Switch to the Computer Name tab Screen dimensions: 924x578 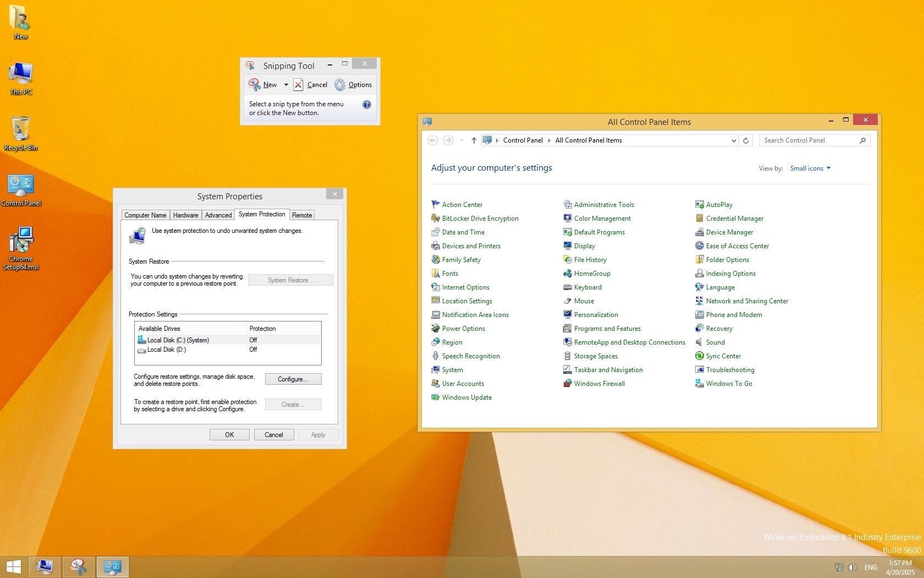(x=145, y=215)
